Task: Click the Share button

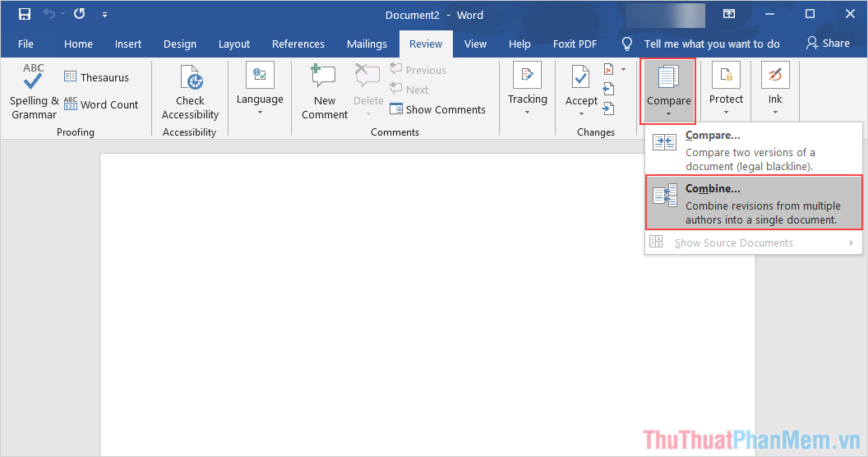Action: [828, 44]
